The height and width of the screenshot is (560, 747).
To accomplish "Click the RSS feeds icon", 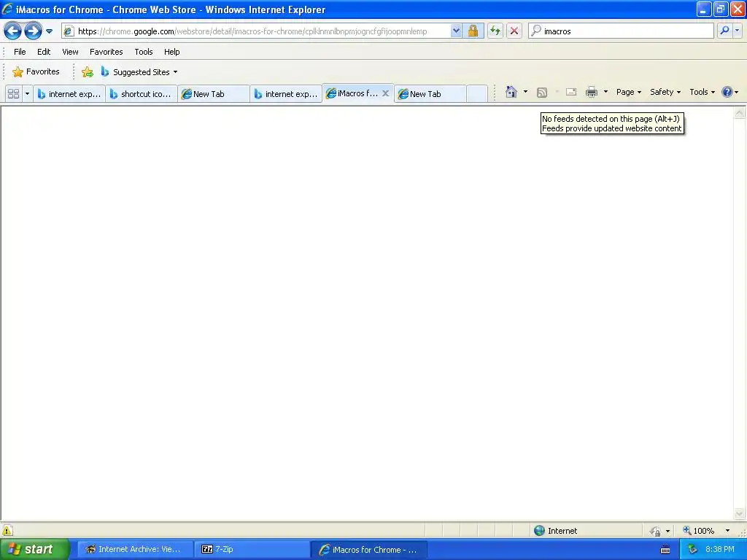I will pos(542,93).
